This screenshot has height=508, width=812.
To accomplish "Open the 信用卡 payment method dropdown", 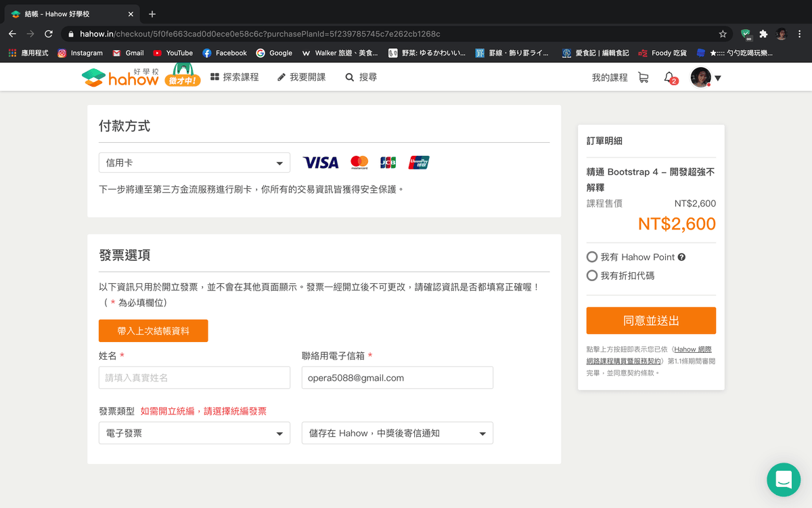I will 194,163.
